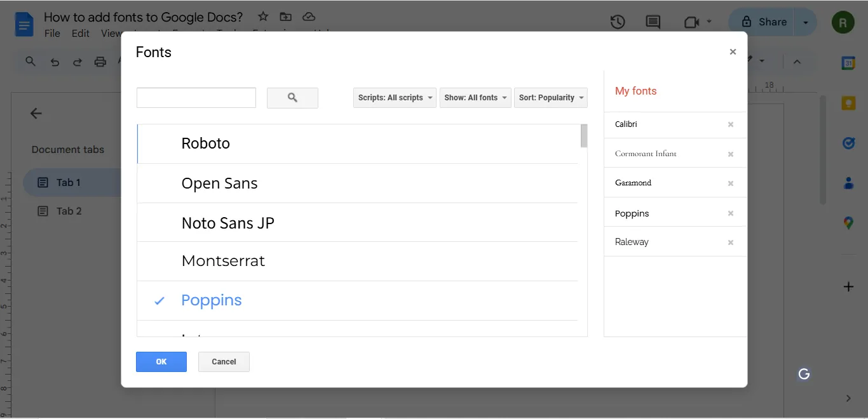868x419 pixels.
Task: Open the comments icon in header
Action: pyautogui.click(x=653, y=22)
